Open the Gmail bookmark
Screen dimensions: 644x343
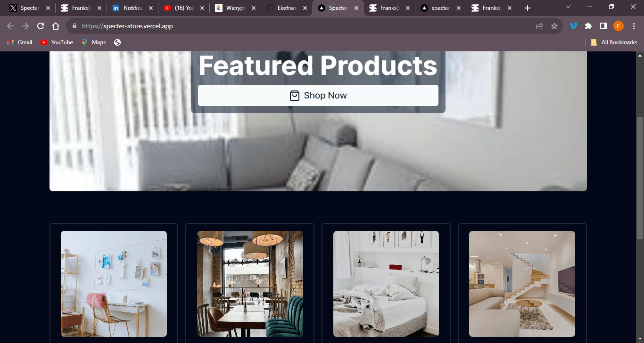20,42
